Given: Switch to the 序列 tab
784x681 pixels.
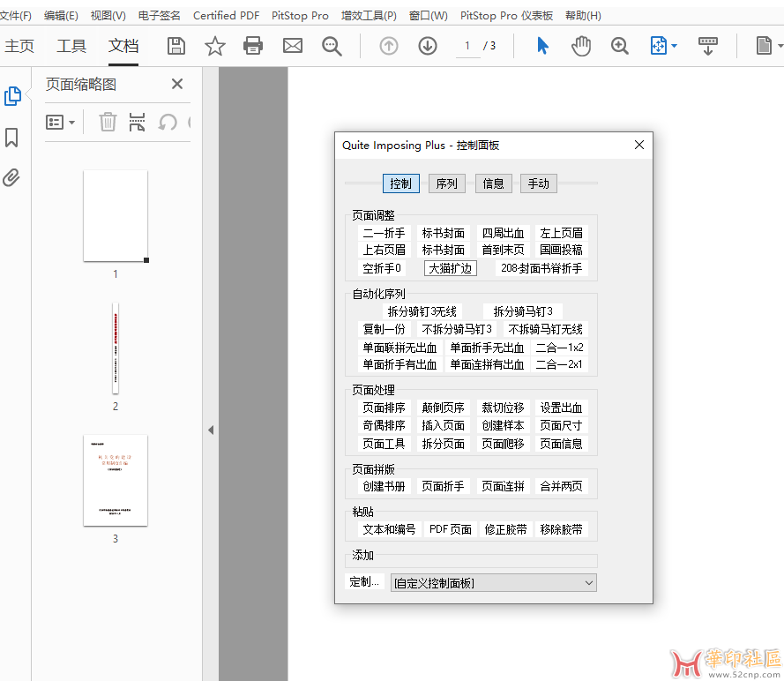Looking at the screenshot, I should (447, 183).
